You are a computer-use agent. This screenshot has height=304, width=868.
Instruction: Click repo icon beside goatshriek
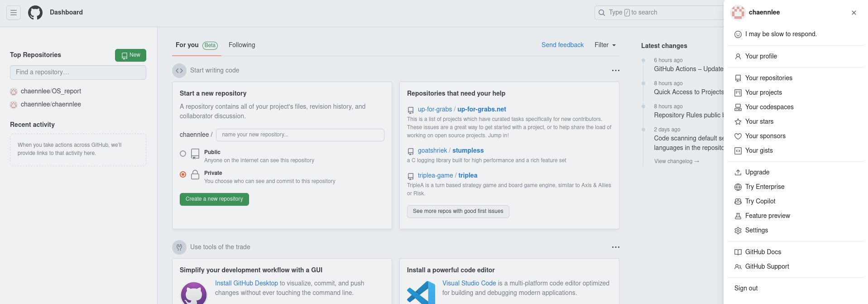411,151
